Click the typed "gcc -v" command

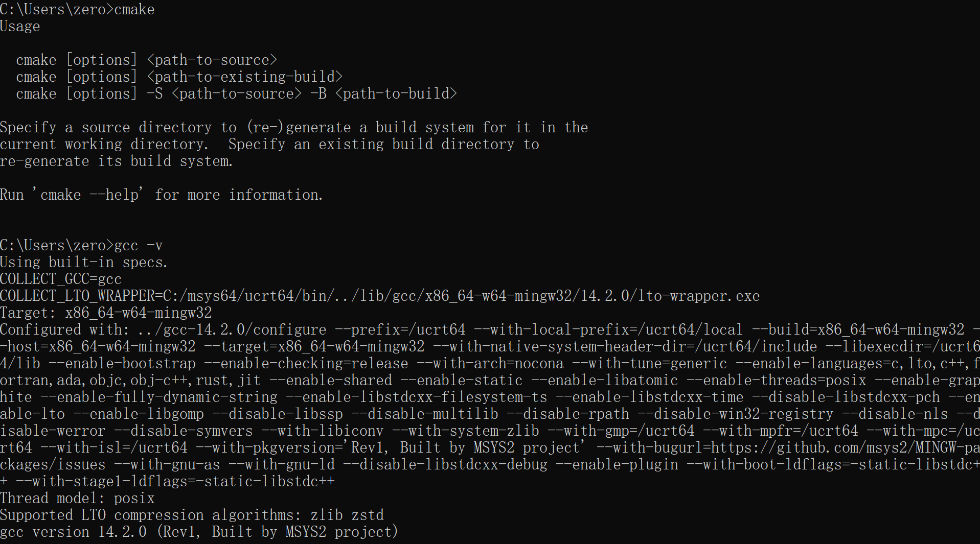[x=138, y=246]
